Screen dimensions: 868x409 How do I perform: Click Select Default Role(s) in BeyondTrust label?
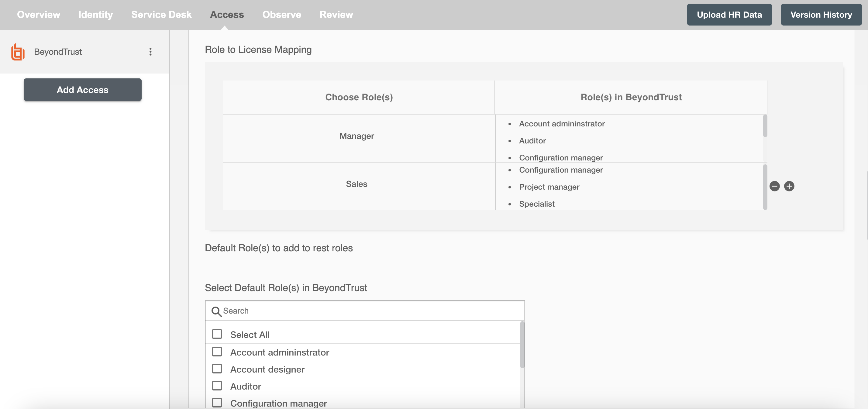tap(286, 288)
